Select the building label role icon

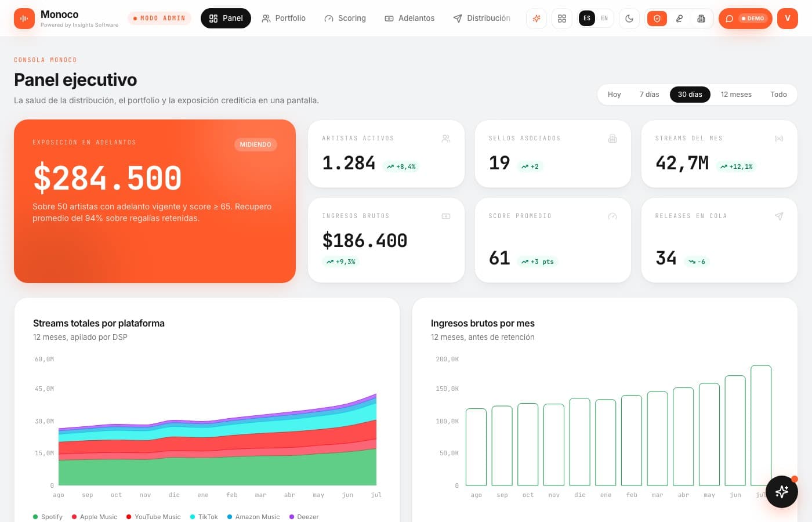coord(701,19)
